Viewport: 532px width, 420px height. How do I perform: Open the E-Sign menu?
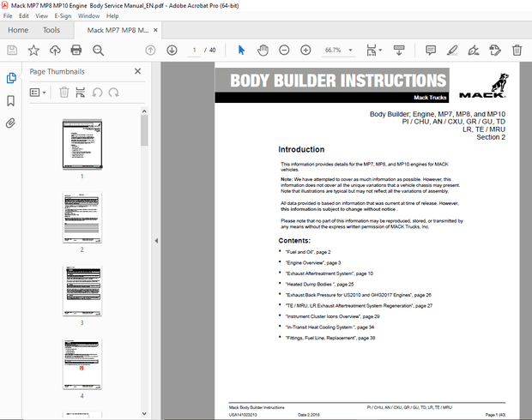[63, 16]
